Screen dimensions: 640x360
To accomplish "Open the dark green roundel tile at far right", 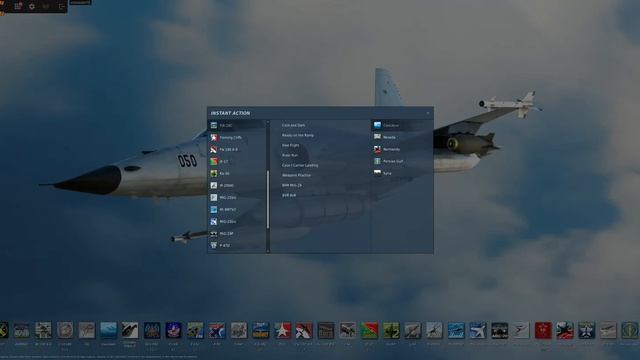I will pyautogui.click(x=630, y=330).
